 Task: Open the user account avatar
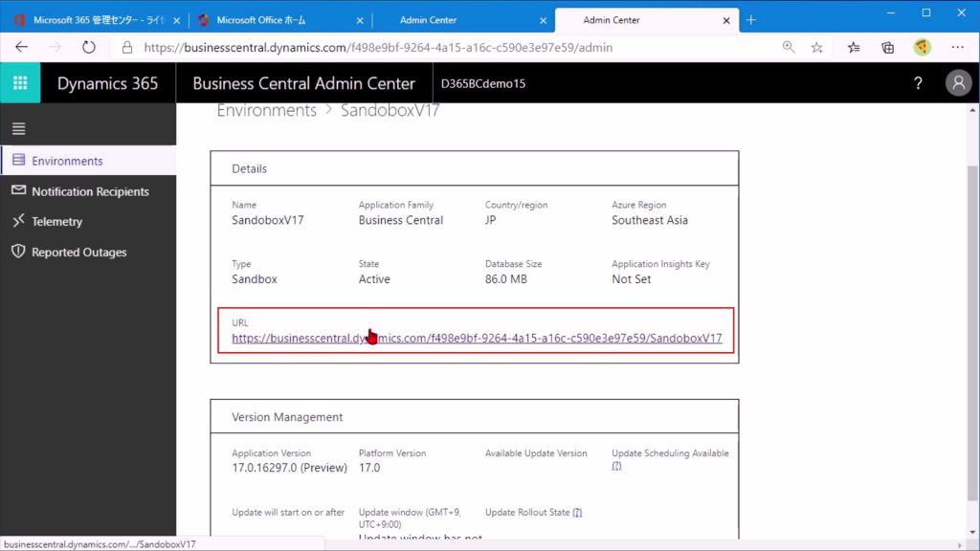pos(958,83)
